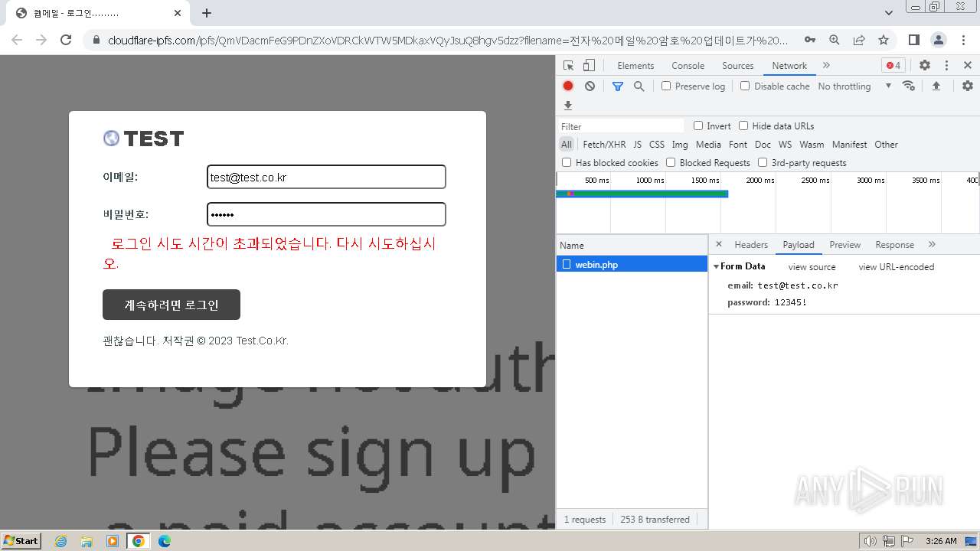Filter requests by JS
The width and height of the screenshot is (980, 551).
637,145
